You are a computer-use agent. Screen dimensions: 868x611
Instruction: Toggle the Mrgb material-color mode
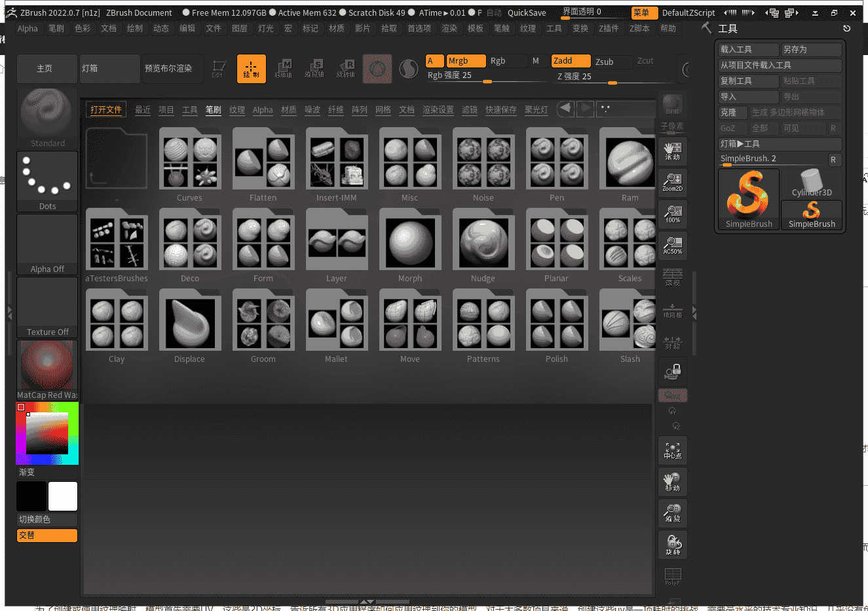coord(465,60)
